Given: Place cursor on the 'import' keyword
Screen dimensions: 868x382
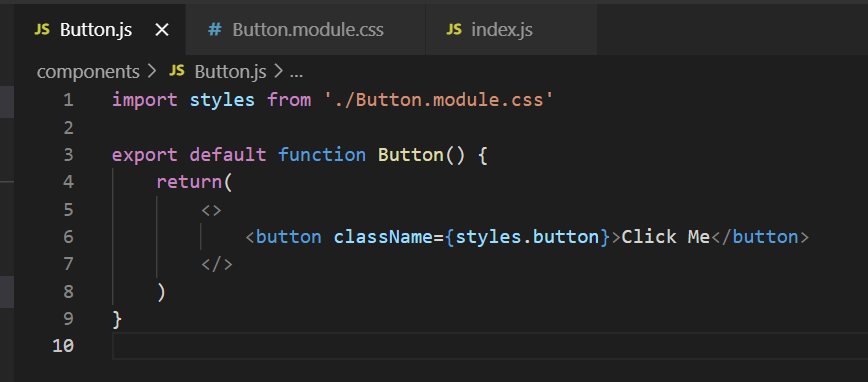Looking at the screenshot, I should click(x=144, y=100).
